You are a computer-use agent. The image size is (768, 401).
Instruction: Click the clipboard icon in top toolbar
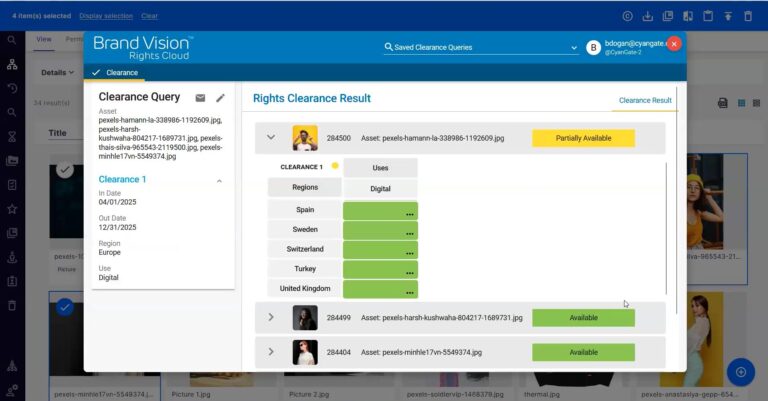point(708,16)
